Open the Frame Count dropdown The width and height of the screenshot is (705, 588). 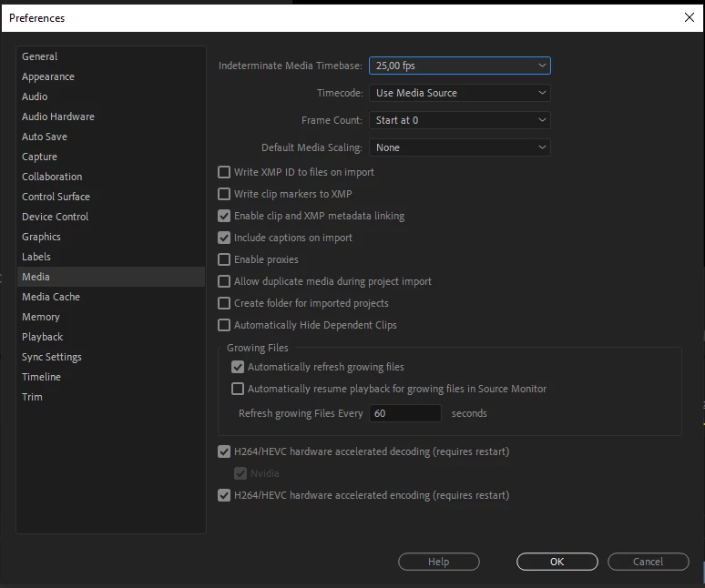pyautogui.click(x=459, y=120)
